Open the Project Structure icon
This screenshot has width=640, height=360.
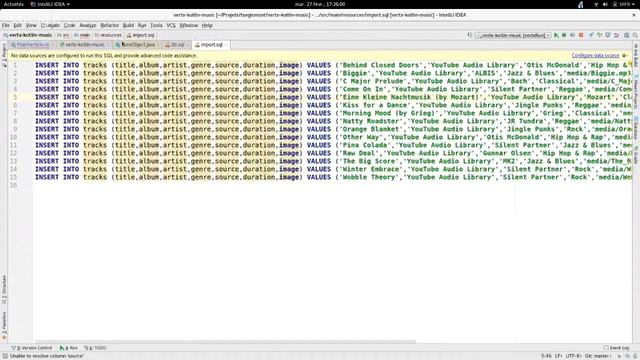click(627, 36)
